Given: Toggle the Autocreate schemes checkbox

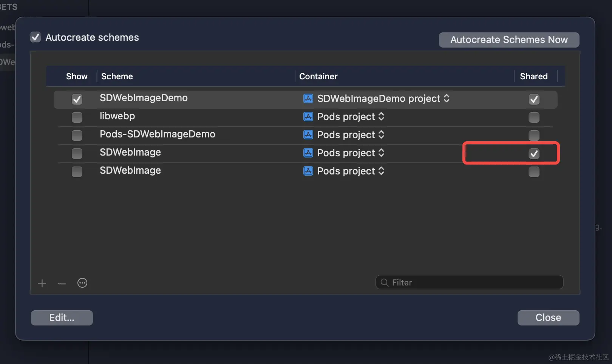Looking at the screenshot, I should (36, 37).
